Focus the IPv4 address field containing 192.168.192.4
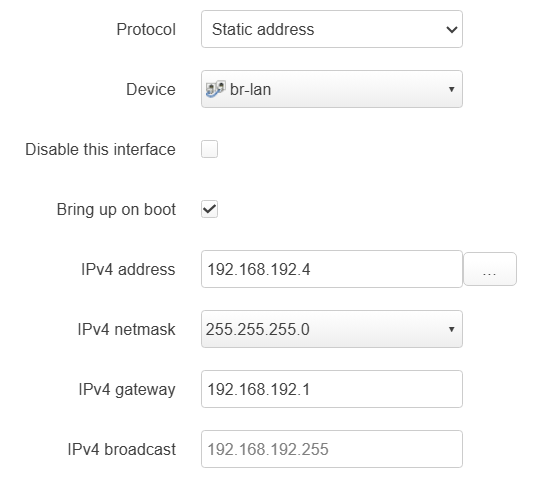 332,269
